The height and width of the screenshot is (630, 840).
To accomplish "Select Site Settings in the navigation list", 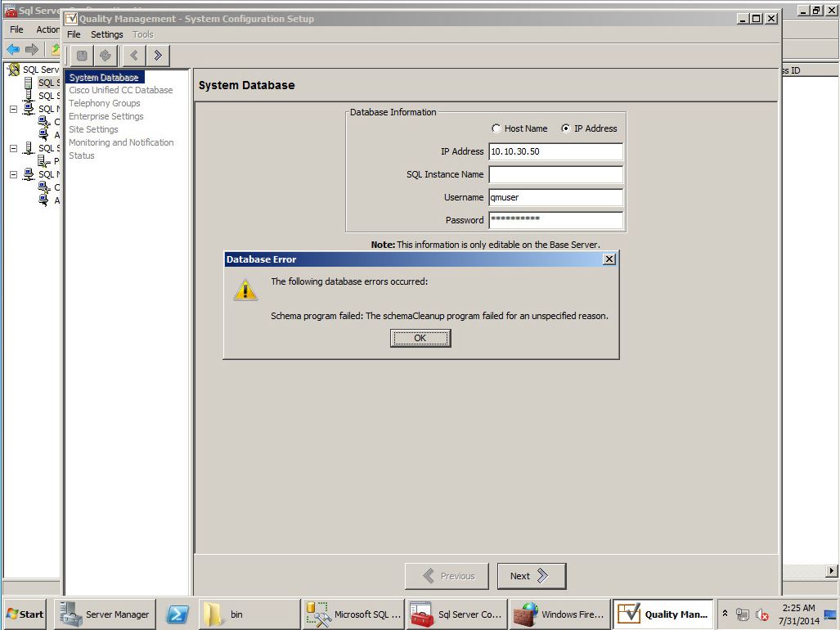I will pyautogui.click(x=93, y=129).
